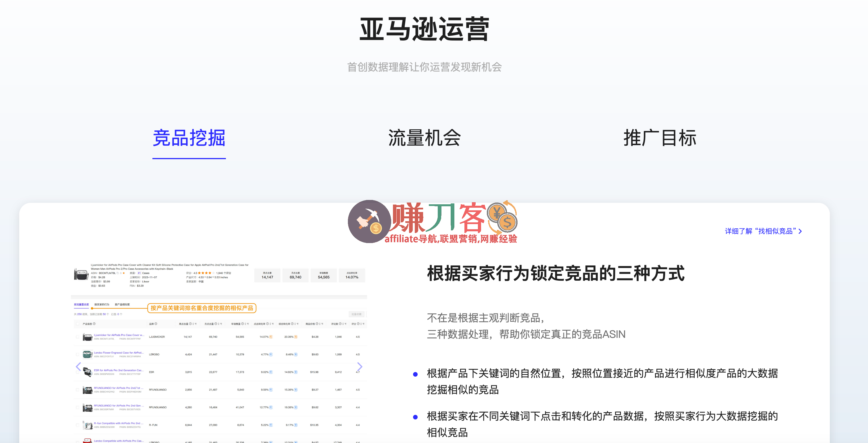Click the 批量收藏 button
Image resolution: width=868 pixels, height=443 pixels.
click(x=357, y=314)
